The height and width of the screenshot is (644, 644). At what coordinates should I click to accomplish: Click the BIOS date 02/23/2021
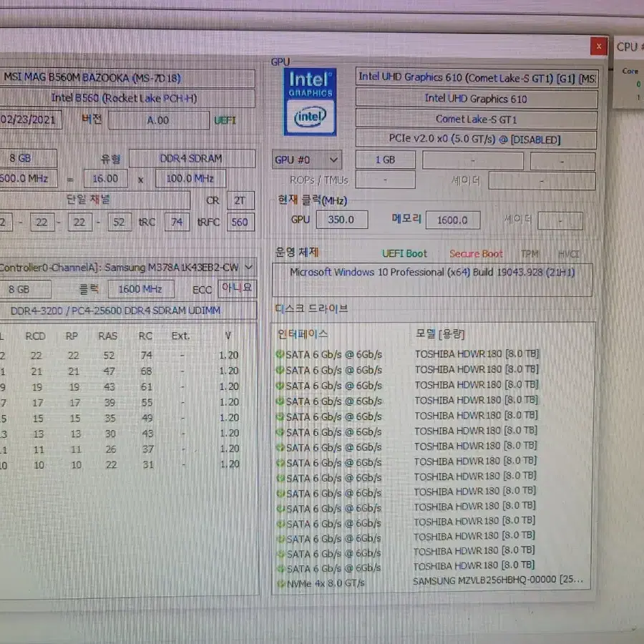coord(29,119)
